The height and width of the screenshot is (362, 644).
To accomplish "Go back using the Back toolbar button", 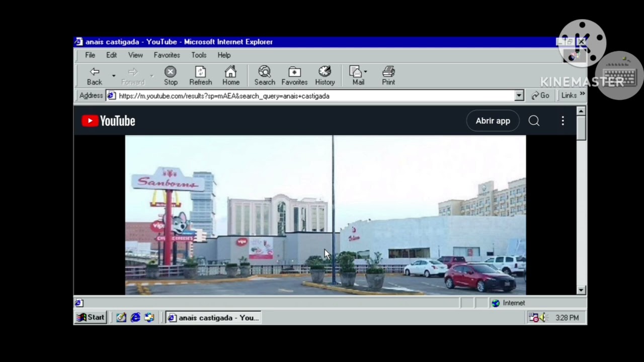I will point(95,75).
